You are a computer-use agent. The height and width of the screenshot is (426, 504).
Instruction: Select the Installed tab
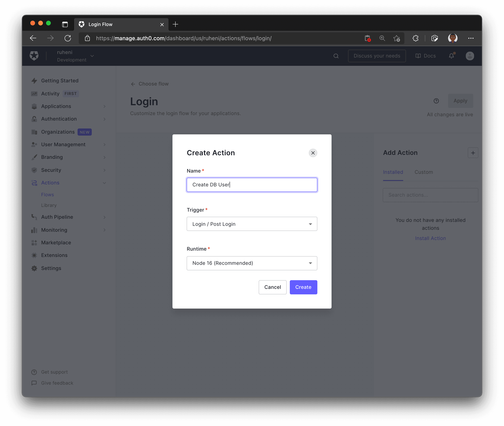pos(393,172)
